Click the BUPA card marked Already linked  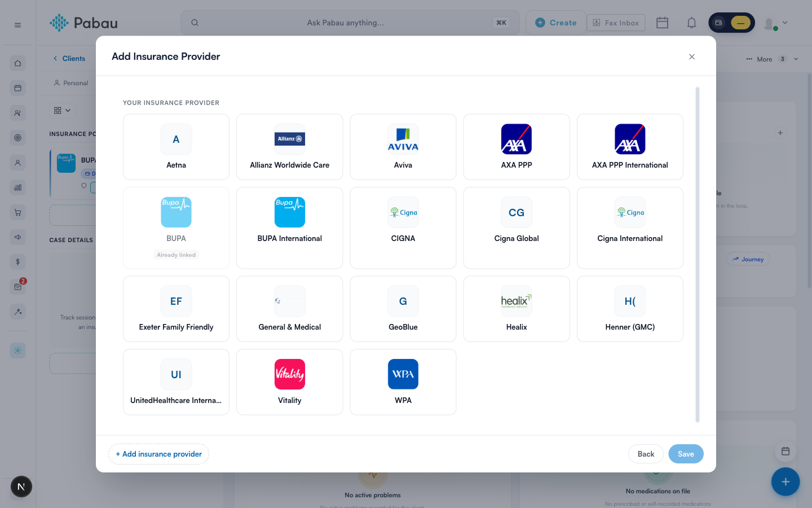pyautogui.click(x=176, y=228)
